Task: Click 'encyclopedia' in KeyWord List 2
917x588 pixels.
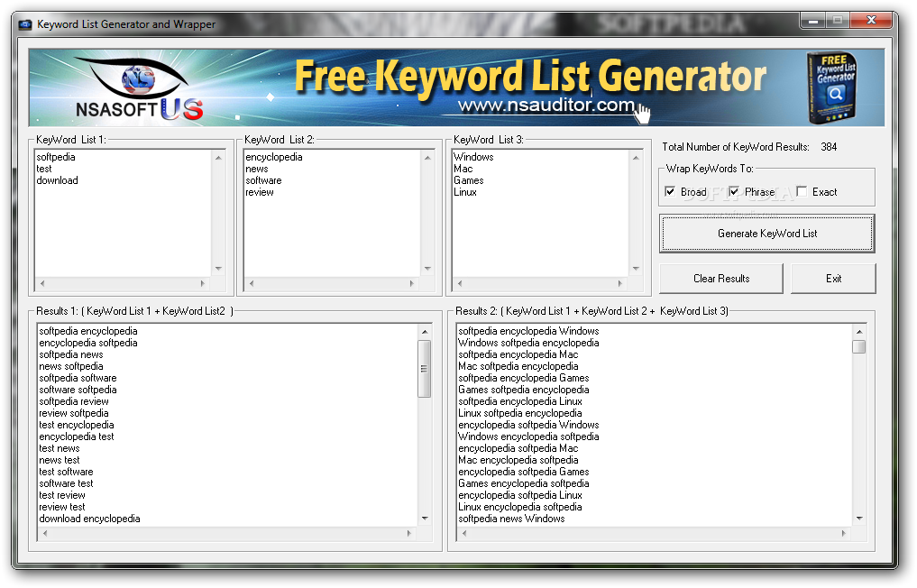Action: (x=274, y=157)
